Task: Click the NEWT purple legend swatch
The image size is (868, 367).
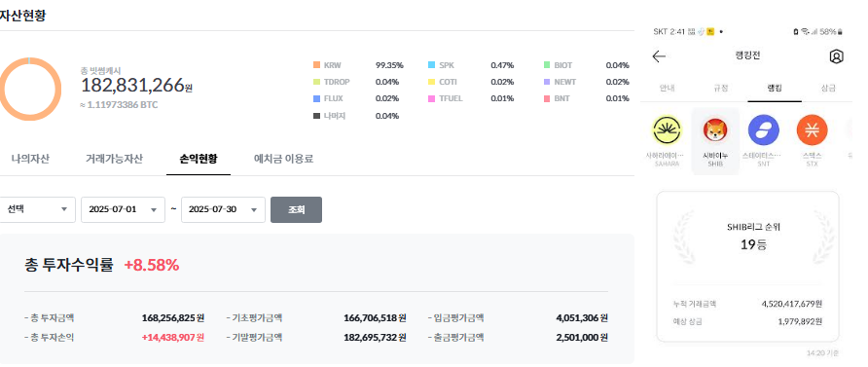Action: click(x=547, y=82)
